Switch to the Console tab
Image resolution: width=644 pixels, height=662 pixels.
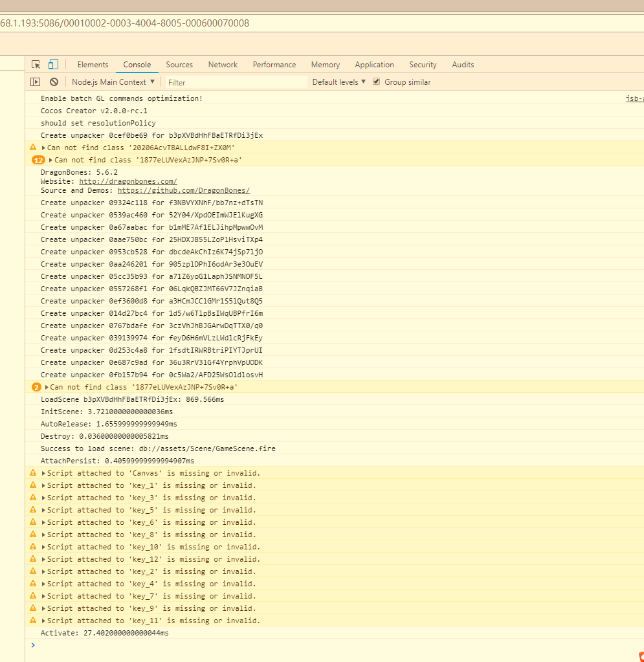coord(137,65)
